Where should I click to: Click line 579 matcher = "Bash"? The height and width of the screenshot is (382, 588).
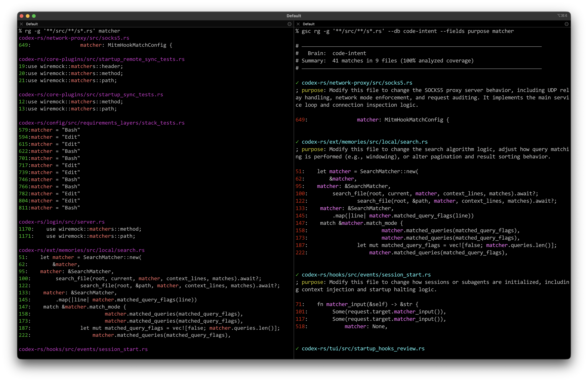tap(49, 130)
